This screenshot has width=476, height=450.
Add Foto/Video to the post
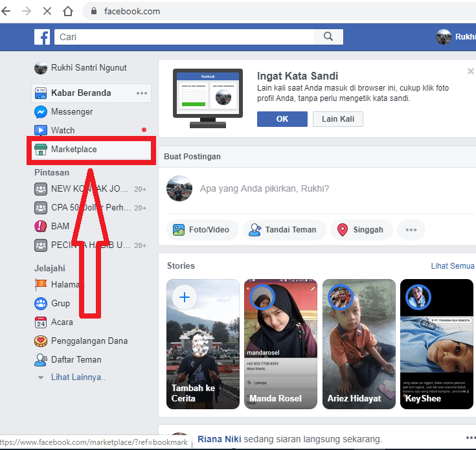(x=203, y=230)
